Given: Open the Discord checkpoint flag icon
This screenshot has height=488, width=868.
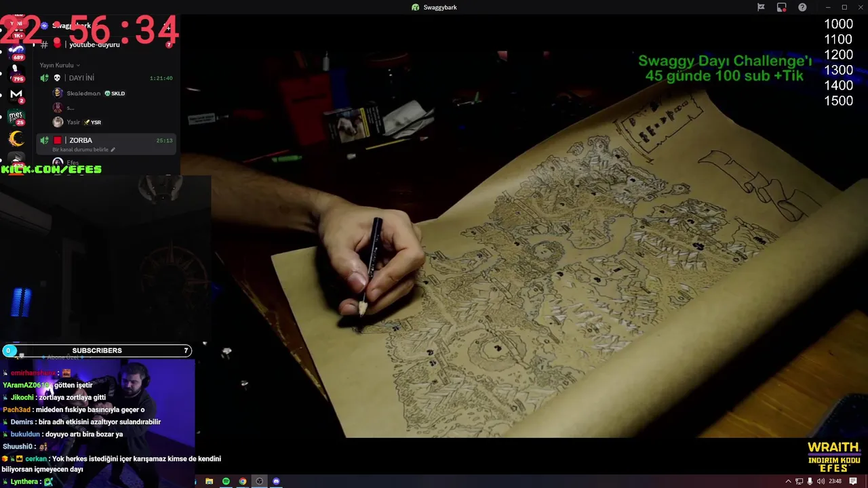Looking at the screenshot, I should tap(761, 7).
